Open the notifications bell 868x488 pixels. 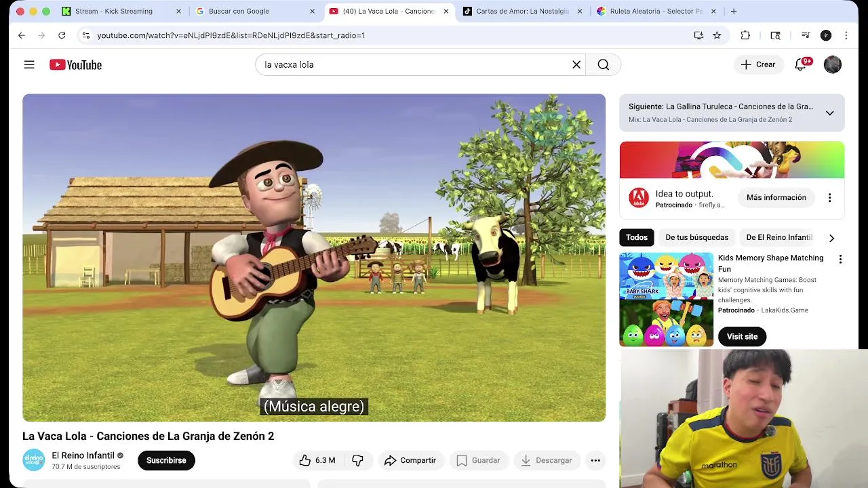coord(801,64)
